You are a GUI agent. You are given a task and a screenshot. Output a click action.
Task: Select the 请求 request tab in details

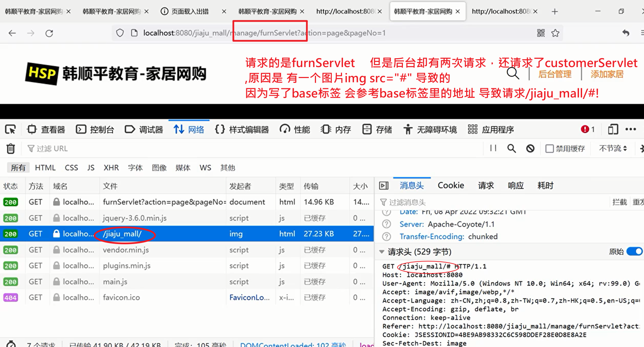(x=486, y=185)
